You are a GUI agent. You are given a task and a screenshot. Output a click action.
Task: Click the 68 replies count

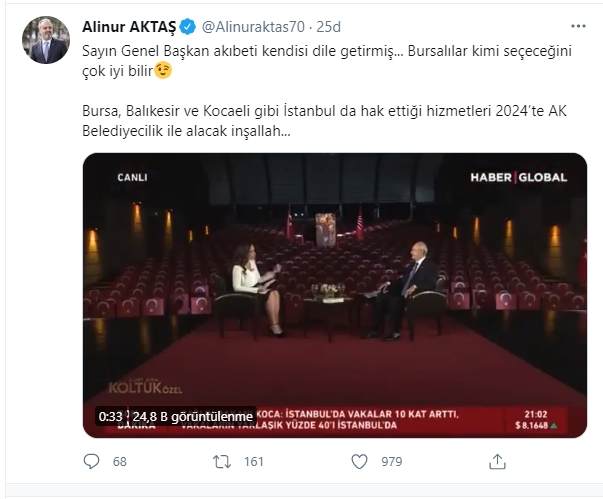120,461
